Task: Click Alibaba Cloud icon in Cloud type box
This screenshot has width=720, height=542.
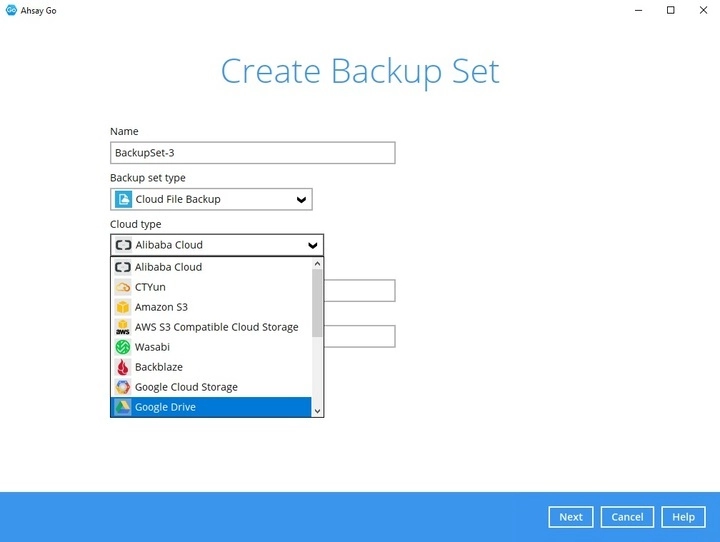Action: [x=123, y=245]
